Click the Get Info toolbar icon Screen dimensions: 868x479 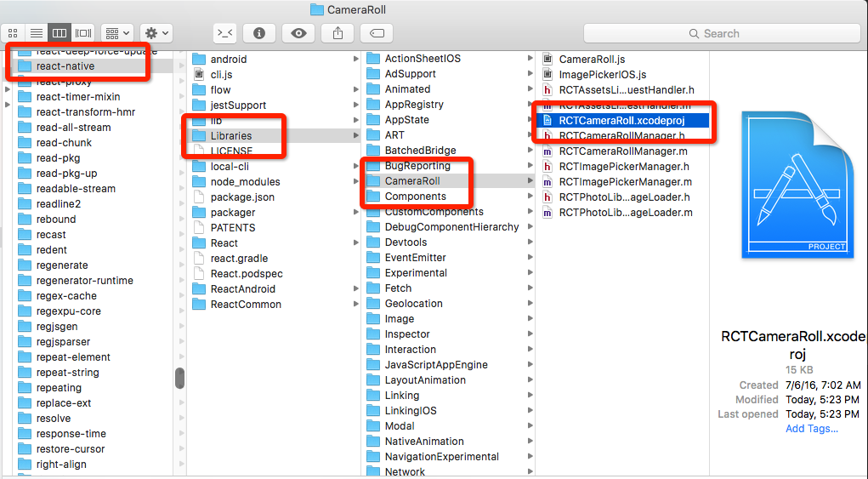[x=259, y=33]
